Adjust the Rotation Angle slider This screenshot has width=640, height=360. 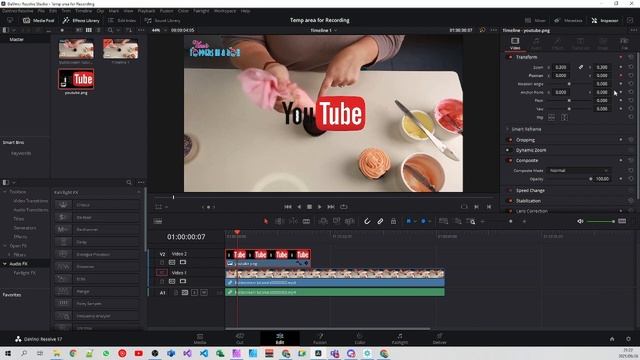click(x=569, y=84)
